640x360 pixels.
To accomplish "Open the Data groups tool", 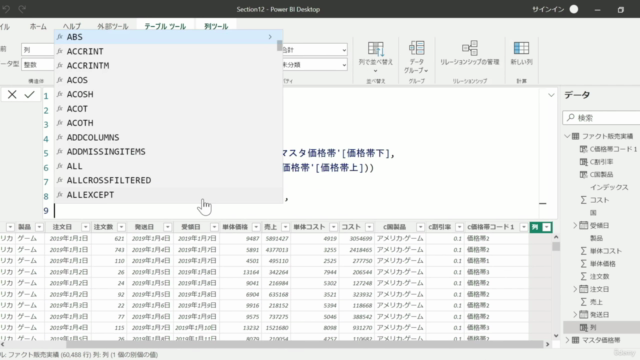I will point(416,56).
